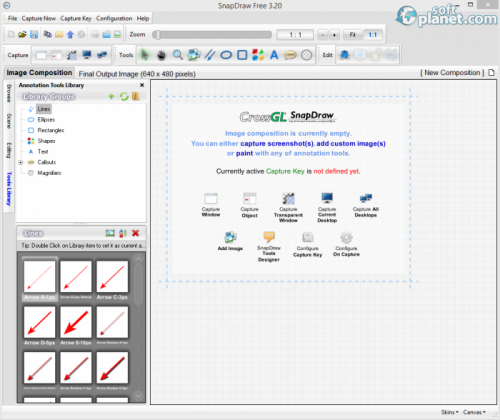Viewport: 500px width, 420px height.
Task: Click the New document toolbar icon
Action: (11, 34)
